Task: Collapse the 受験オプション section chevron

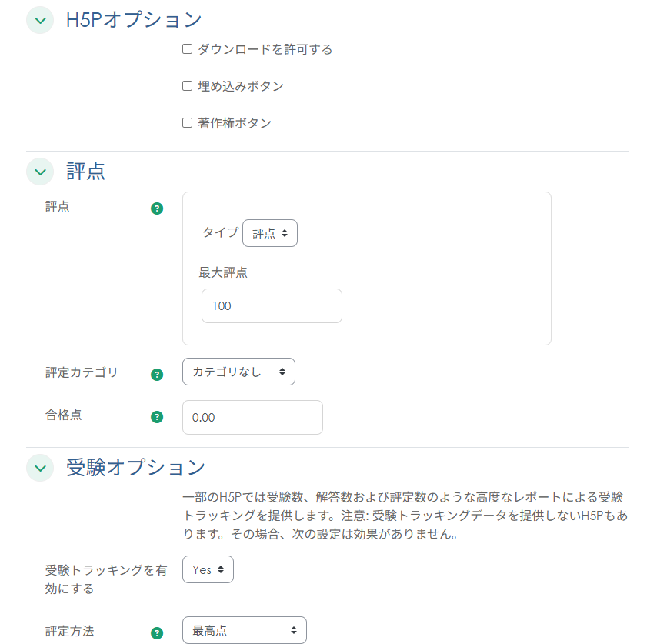Action: [x=40, y=467]
